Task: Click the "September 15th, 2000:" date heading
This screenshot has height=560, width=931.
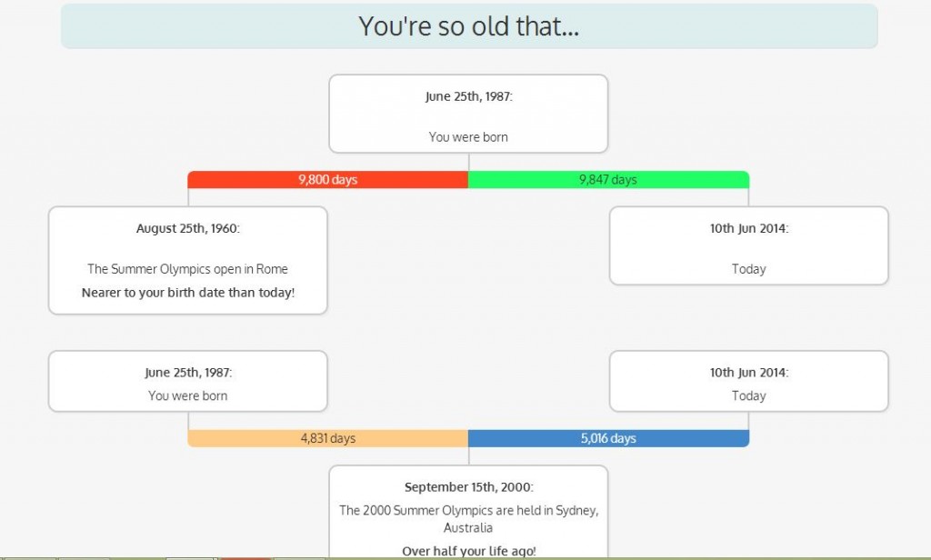Action: pyautogui.click(x=468, y=487)
